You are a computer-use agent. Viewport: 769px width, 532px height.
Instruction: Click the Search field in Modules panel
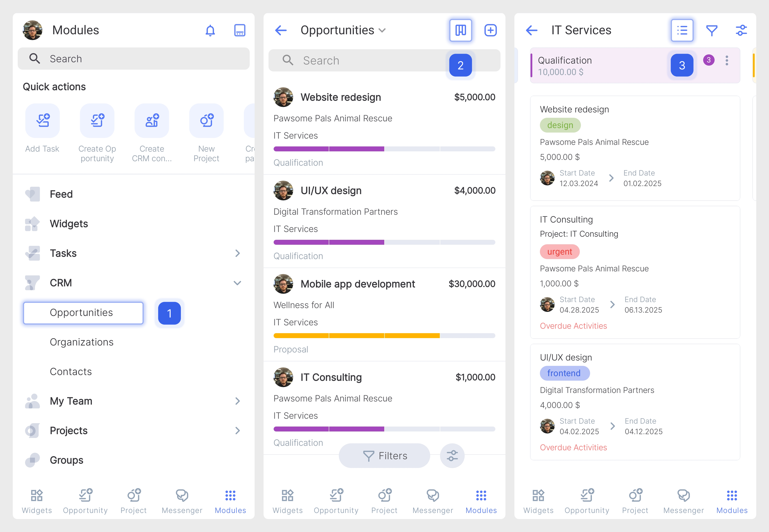point(133,59)
